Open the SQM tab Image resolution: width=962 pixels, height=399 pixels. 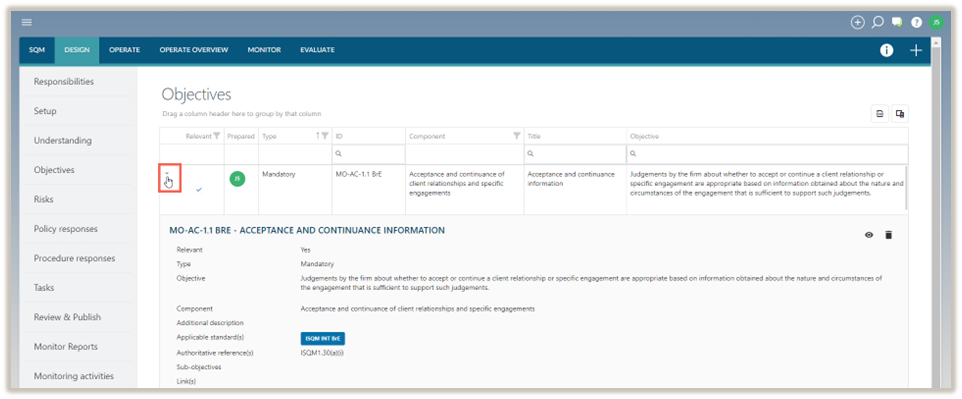37,50
